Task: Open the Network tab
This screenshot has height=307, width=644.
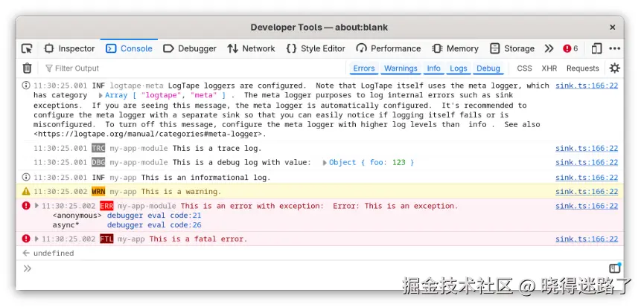Action: point(252,48)
